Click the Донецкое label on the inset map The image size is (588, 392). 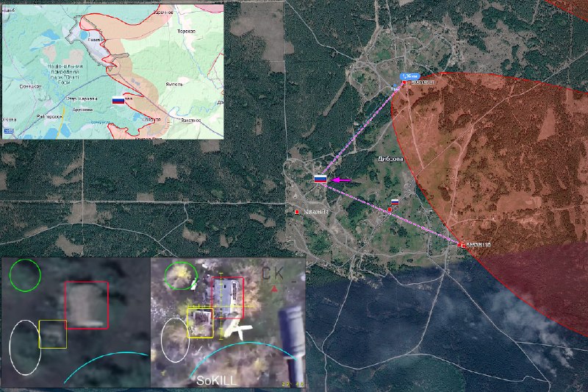pos(30,86)
